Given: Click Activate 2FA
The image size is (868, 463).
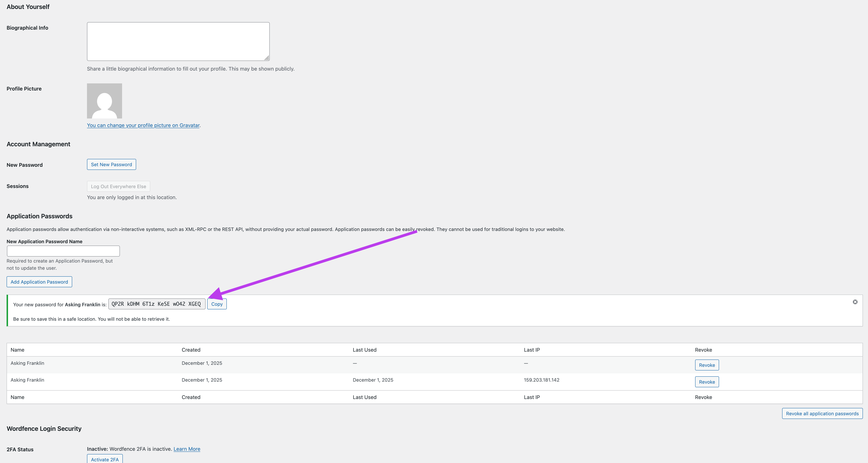Looking at the screenshot, I should pos(105,459).
